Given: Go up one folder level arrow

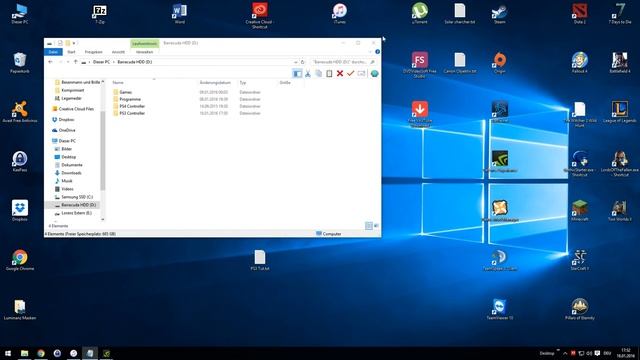Looking at the screenshot, I should coord(76,62).
